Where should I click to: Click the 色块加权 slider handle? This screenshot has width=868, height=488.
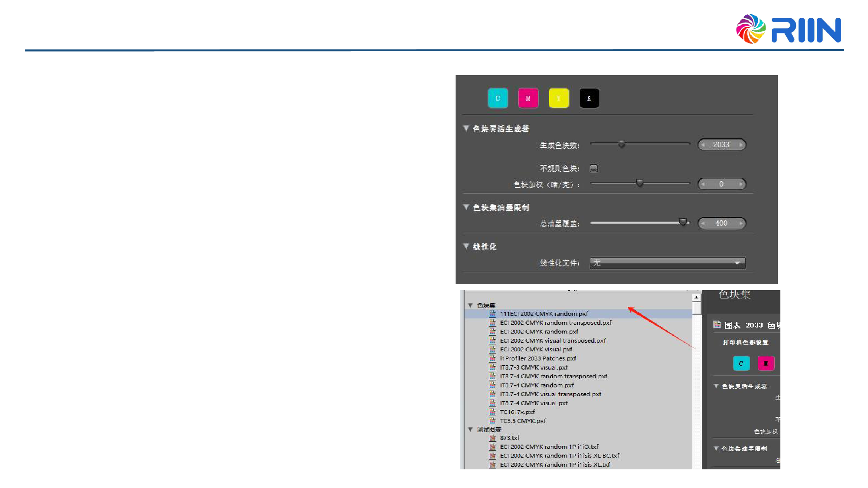(x=639, y=183)
